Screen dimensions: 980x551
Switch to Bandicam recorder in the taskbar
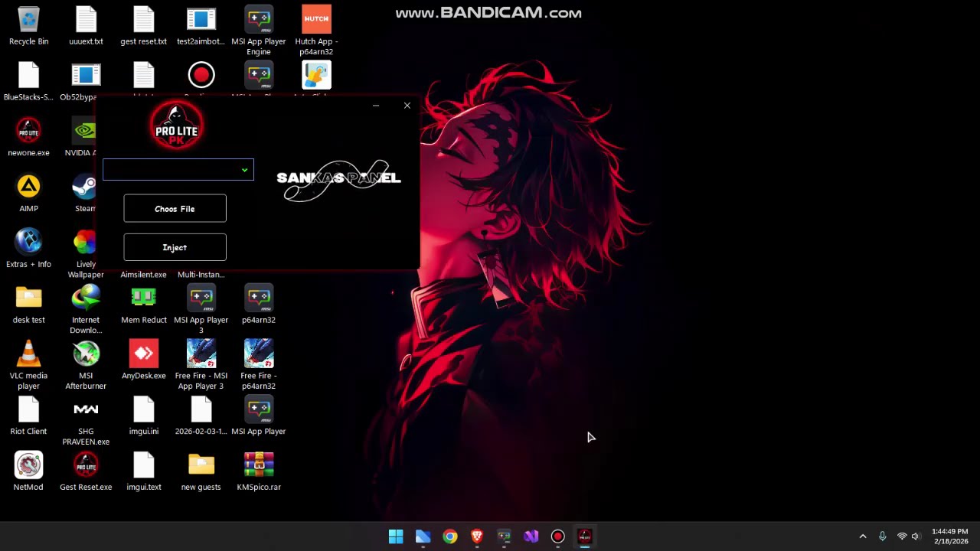pyautogui.click(x=557, y=536)
